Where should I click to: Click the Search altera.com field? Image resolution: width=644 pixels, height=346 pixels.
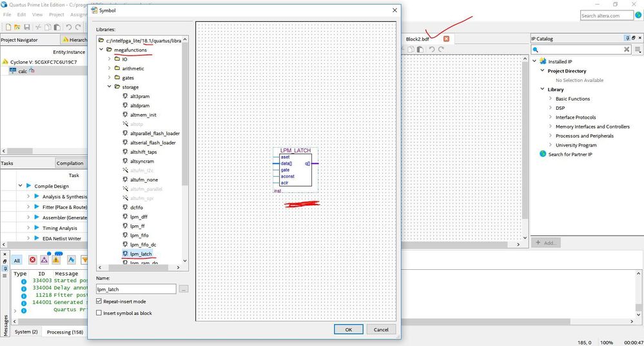[607, 15]
